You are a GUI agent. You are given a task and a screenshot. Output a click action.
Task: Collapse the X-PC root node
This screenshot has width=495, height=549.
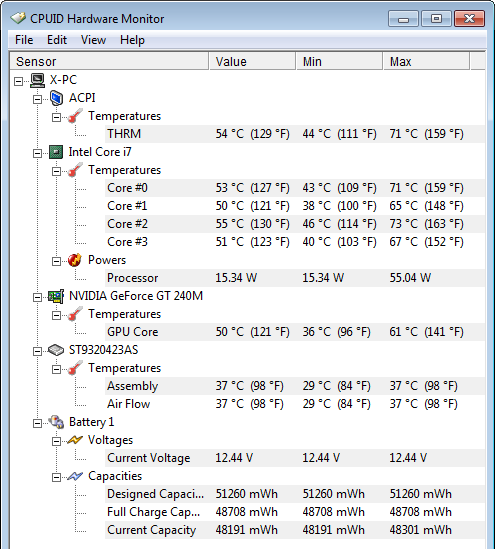click(19, 82)
